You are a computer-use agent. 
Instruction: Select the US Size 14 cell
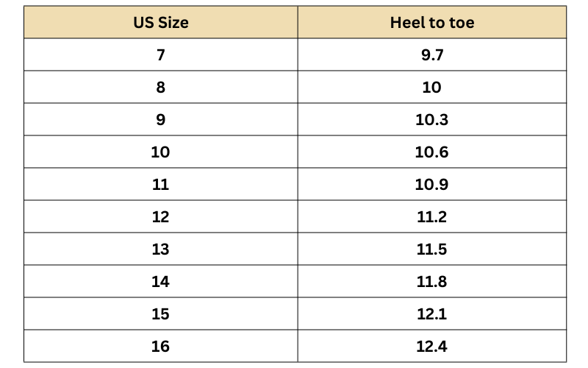tap(160, 282)
